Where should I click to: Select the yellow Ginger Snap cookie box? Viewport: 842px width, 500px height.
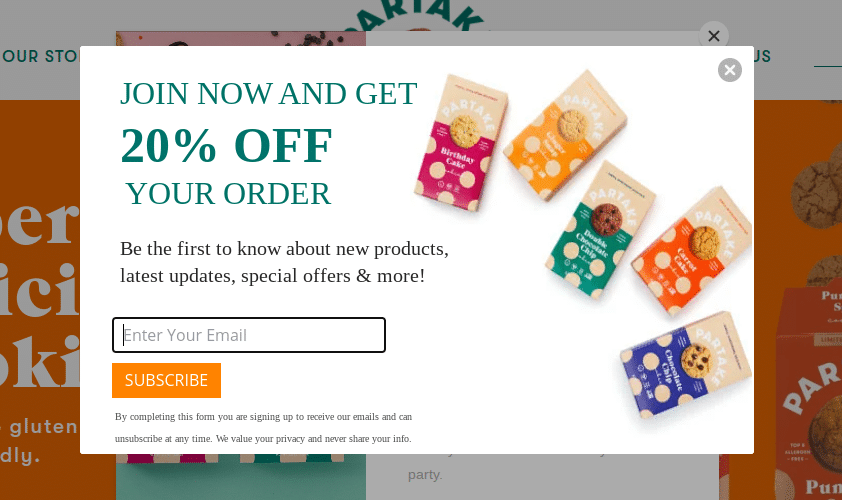click(565, 135)
